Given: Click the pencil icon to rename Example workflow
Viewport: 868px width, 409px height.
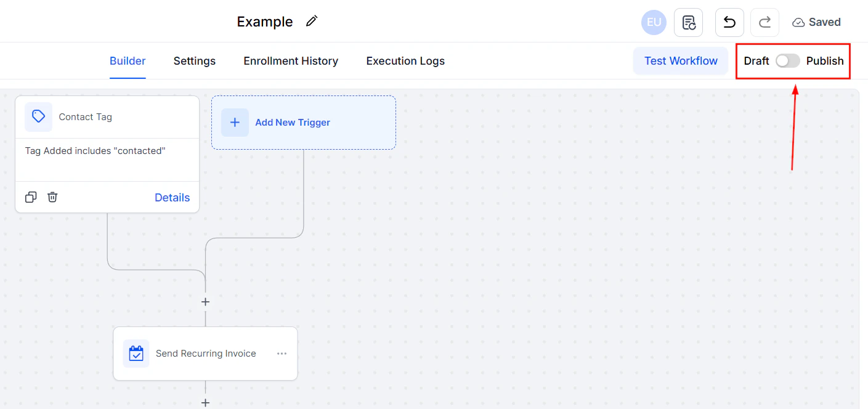Looking at the screenshot, I should 311,21.
